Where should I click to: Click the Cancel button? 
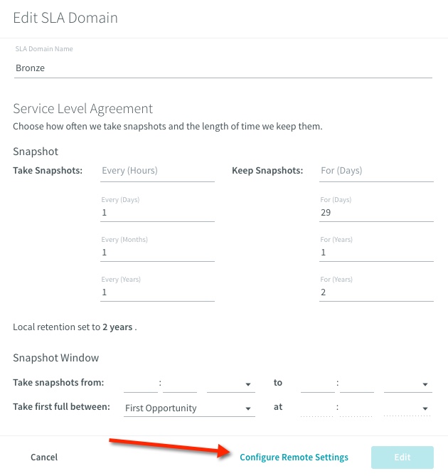pyautogui.click(x=44, y=458)
